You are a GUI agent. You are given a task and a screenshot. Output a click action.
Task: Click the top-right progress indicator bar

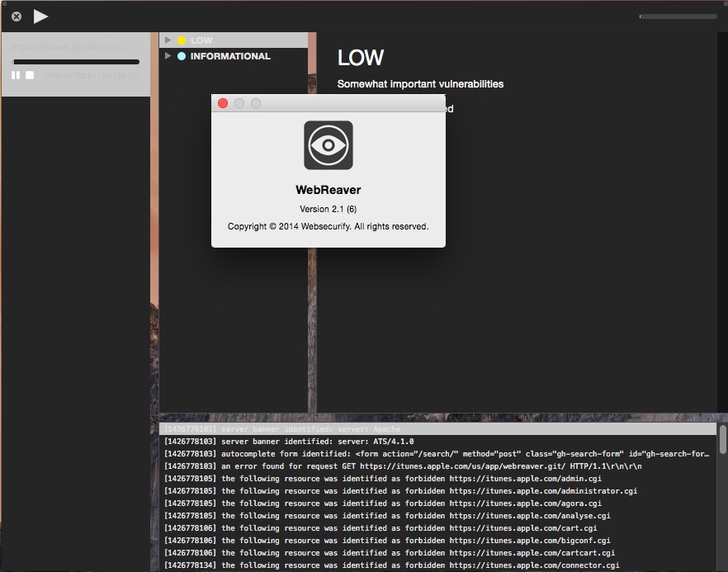pos(678,17)
